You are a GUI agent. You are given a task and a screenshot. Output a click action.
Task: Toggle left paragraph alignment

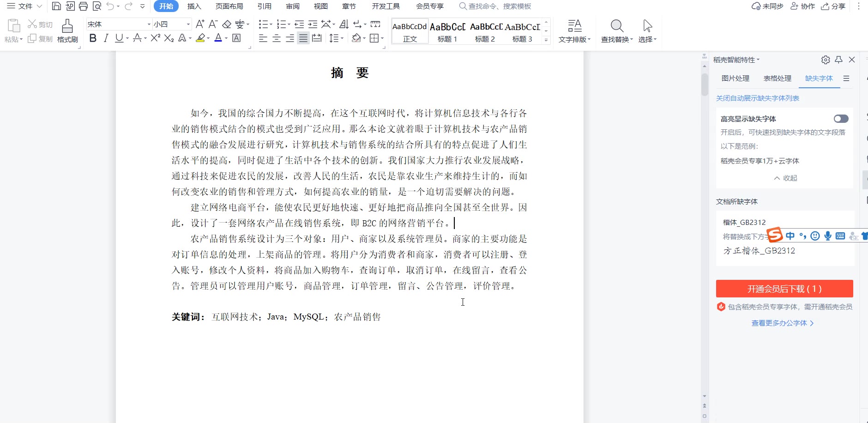click(263, 38)
